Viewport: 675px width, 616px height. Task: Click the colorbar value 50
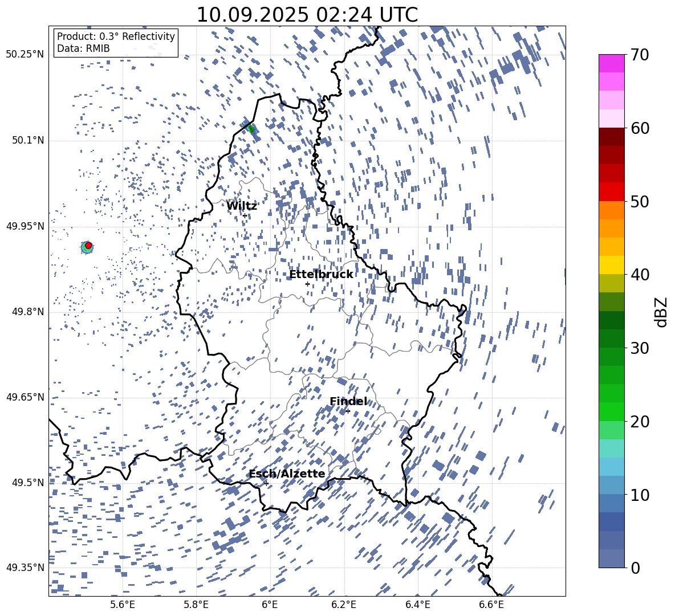640,201
